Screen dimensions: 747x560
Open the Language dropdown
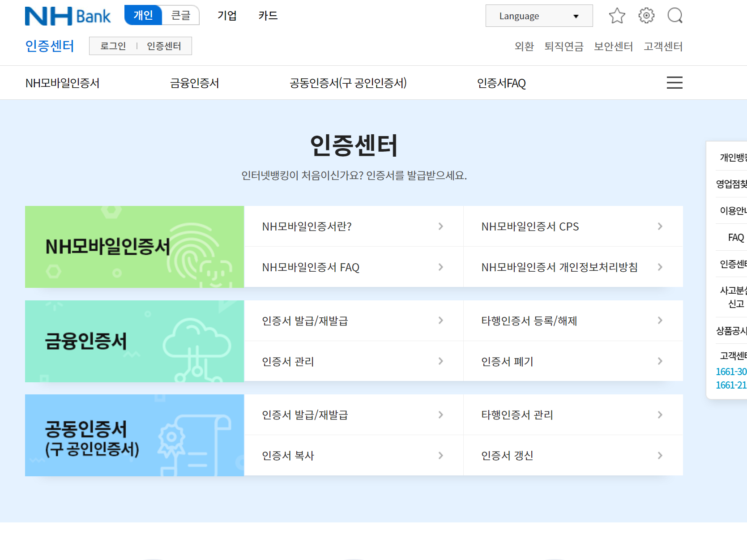[539, 16]
